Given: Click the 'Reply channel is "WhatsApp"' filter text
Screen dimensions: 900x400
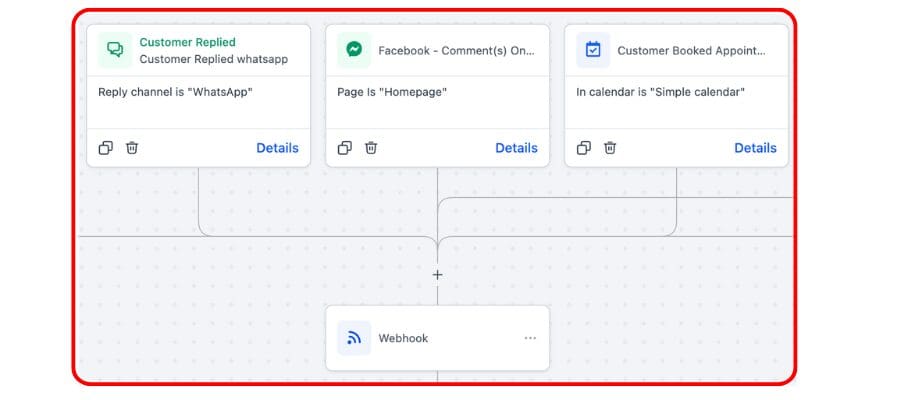Looking at the screenshot, I should [175, 92].
